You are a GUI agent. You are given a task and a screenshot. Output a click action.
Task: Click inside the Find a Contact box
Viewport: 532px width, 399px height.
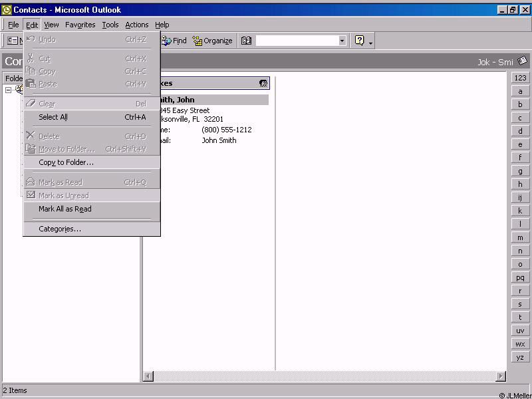297,41
